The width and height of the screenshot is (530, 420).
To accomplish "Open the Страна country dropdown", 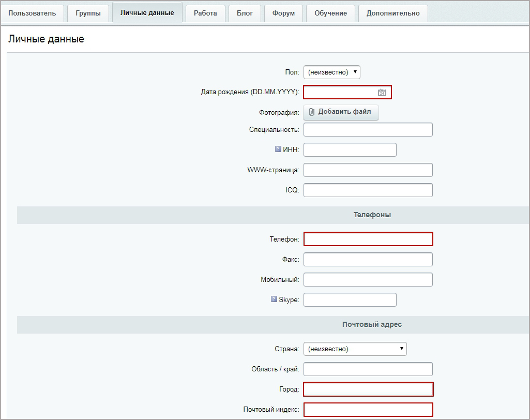I will [x=355, y=349].
